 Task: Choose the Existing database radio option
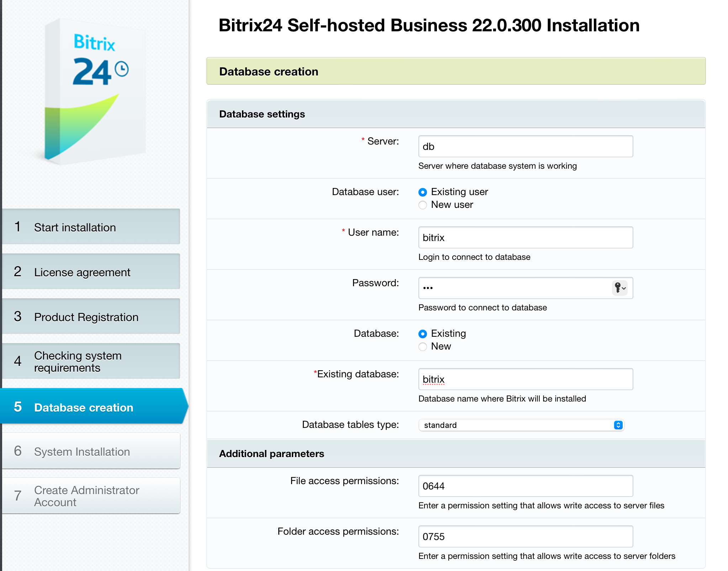click(423, 334)
